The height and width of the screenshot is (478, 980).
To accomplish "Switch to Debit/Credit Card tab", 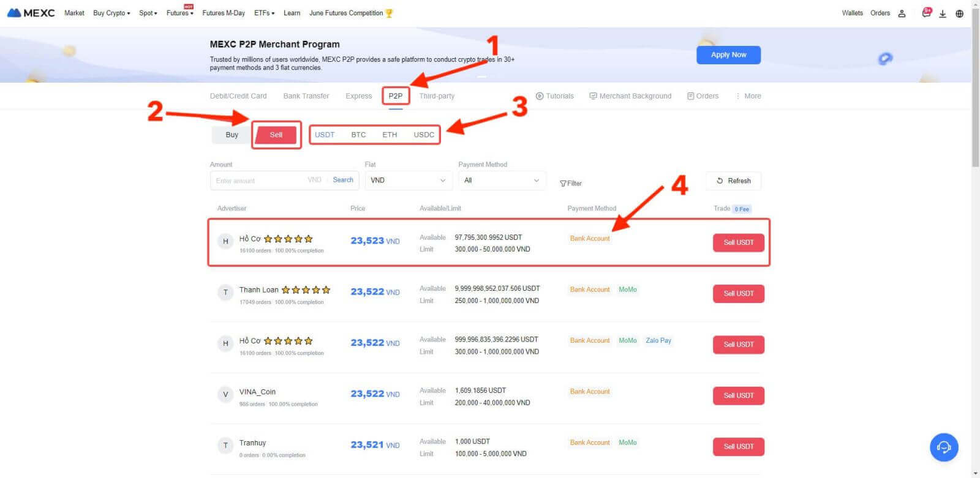I will pyautogui.click(x=238, y=96).
